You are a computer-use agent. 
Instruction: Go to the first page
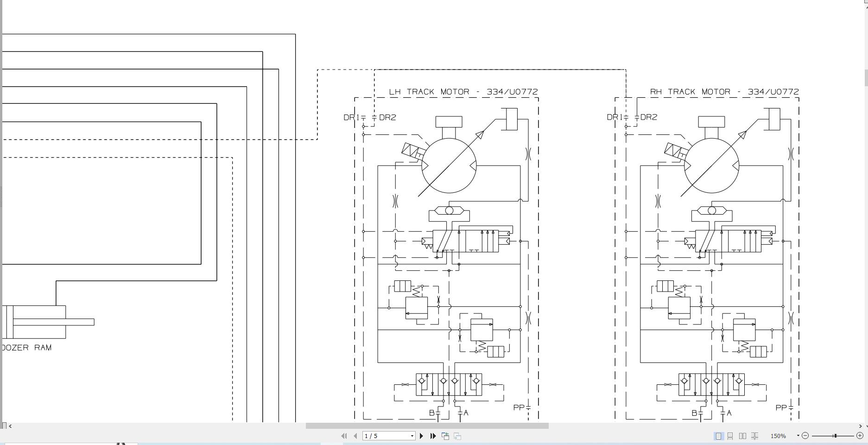point(344,436)
